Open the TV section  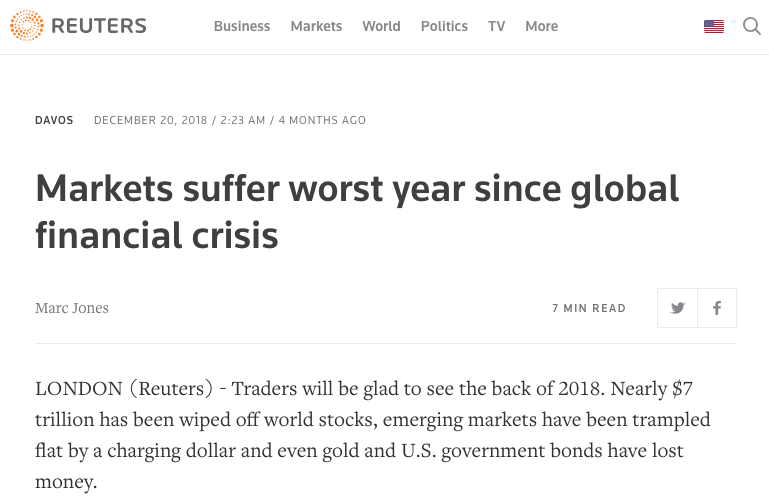(497, 26)
